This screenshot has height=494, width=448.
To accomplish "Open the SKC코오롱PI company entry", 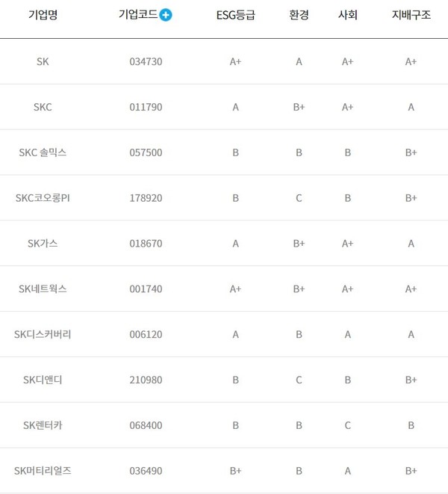I will [x=43, y=198].
